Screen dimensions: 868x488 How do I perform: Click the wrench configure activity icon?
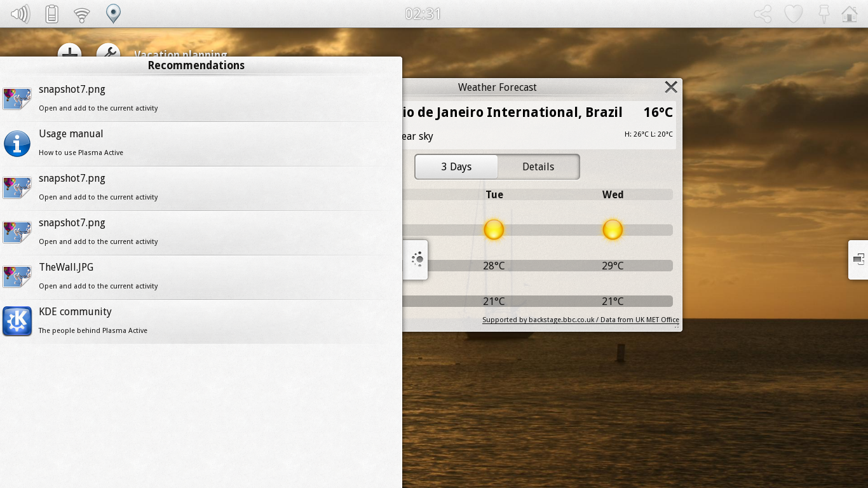pos(108,51)
